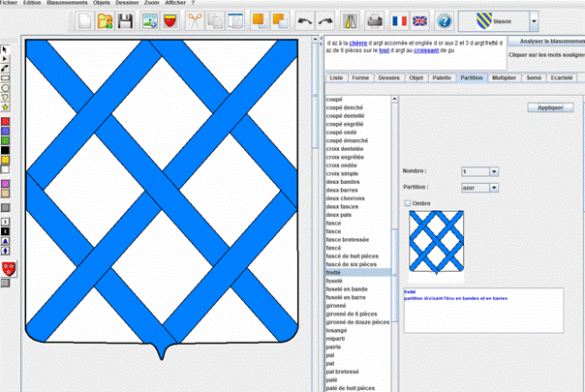
Task: Switch language with the French flag
Action: point(398,20)
